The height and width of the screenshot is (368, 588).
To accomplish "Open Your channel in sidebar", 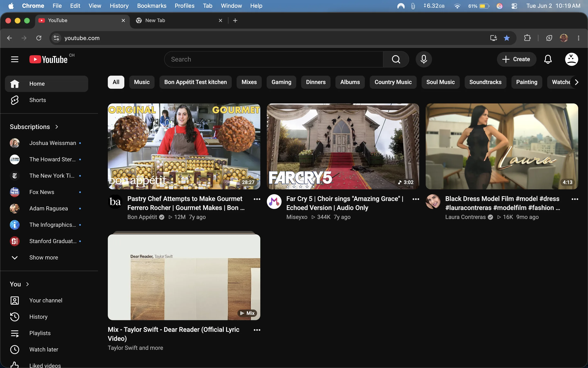I will click(46, 301).
